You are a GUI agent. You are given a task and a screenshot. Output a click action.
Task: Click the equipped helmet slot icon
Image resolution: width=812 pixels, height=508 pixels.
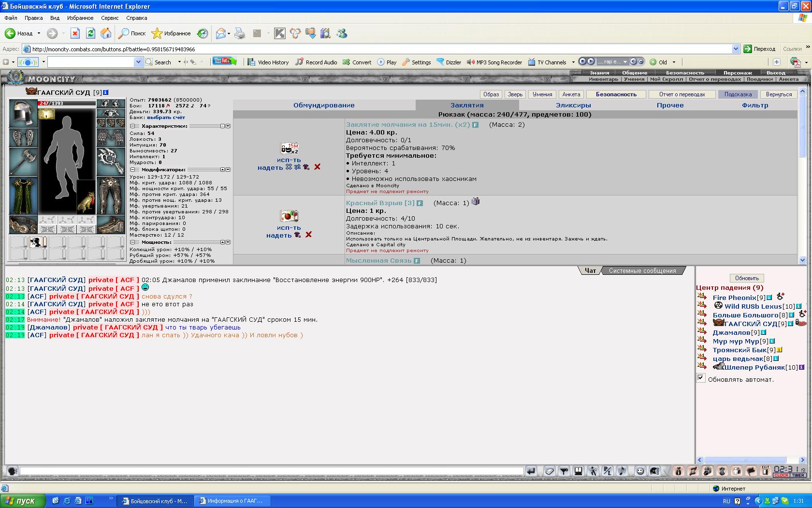(x=23, y=113)
